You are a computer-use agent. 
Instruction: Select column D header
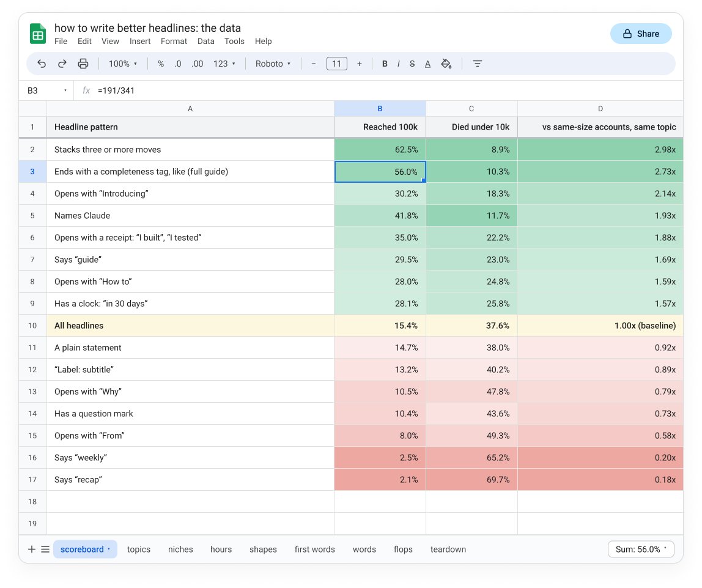pos(600,109)
